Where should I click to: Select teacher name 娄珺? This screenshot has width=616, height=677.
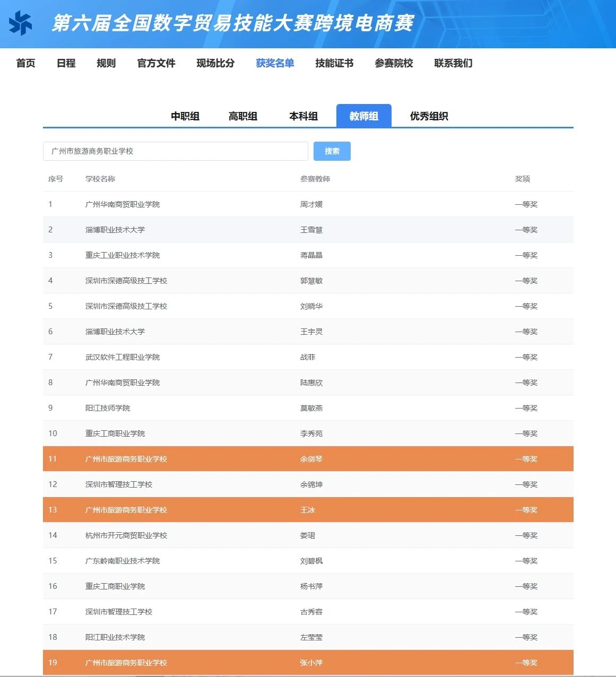308,535
